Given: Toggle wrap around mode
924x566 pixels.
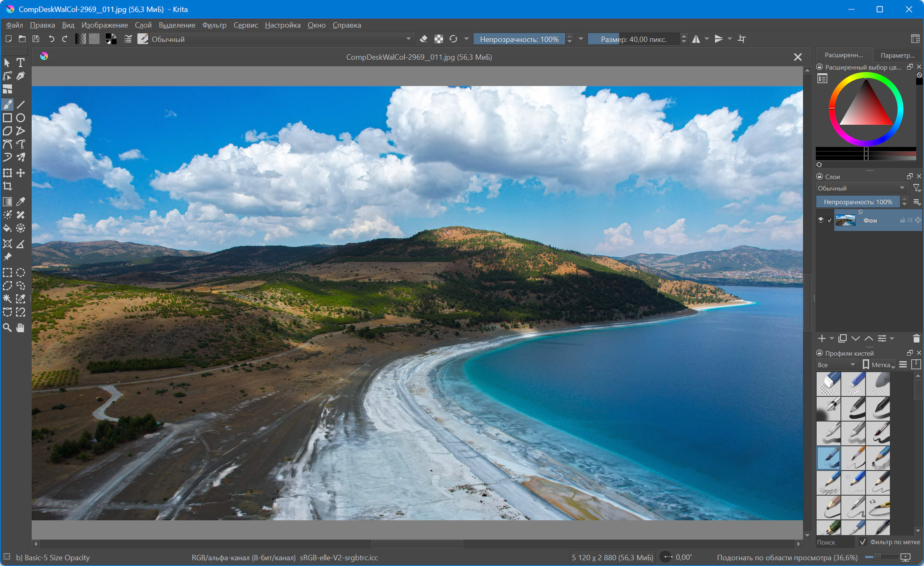Looking at the screenshot, I should pyautogui.click(x=742, y=39).
